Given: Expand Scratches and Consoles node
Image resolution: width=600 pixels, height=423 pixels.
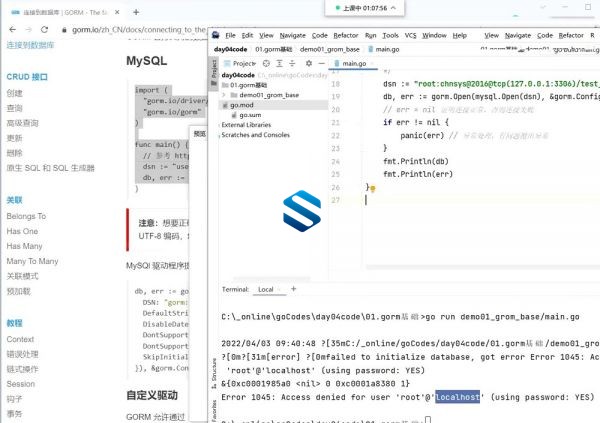Looking at the screenshot, I should [220, 135].
